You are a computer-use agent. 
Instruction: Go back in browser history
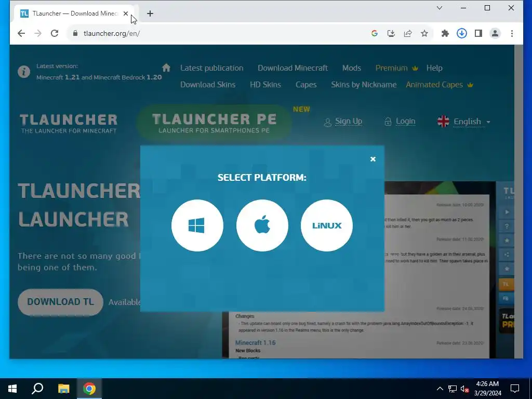click(x=21, y=33)
